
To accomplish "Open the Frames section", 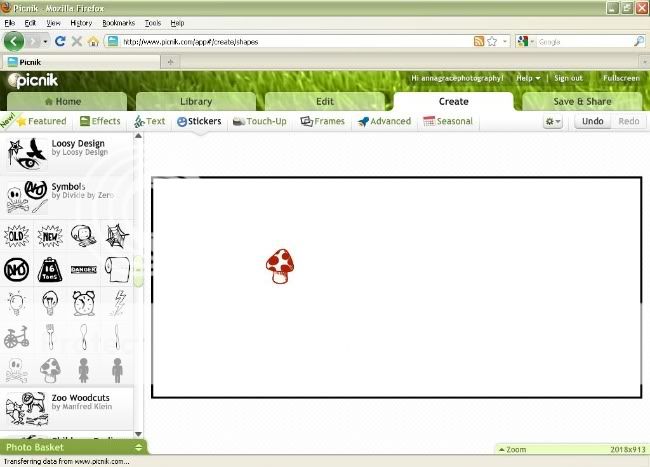I will click(x=323, y=121).
